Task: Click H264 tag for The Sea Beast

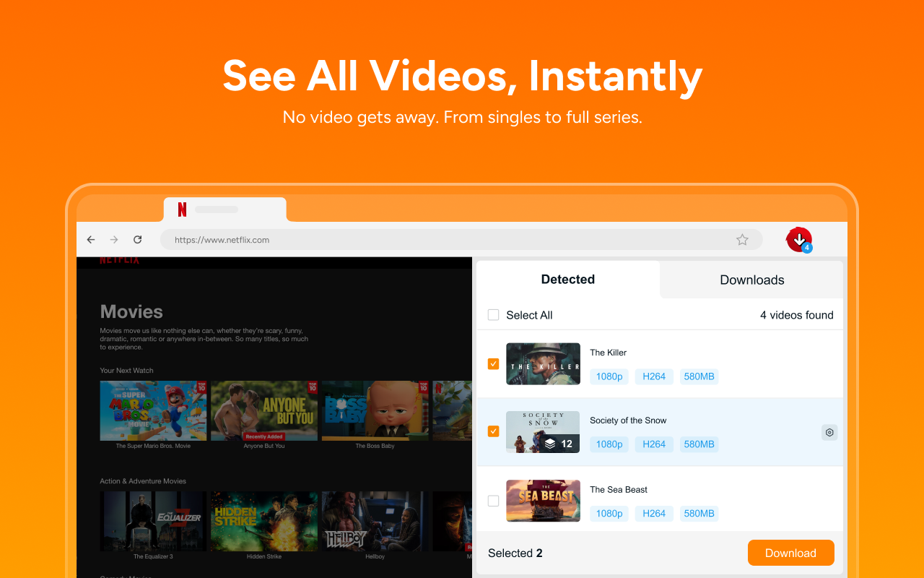Action: click(654, 514)
